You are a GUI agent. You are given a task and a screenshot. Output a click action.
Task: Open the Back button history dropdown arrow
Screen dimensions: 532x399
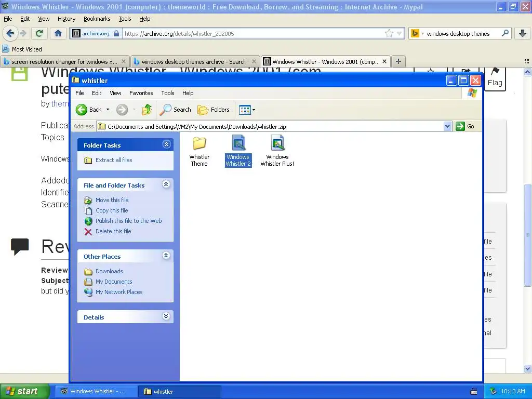[x=108, y=110]
